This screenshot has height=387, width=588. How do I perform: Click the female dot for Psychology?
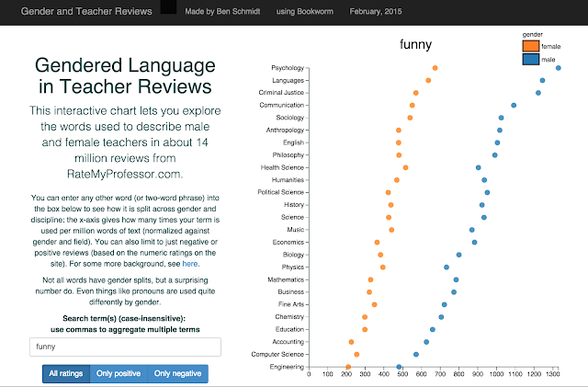tap(435, 68)
